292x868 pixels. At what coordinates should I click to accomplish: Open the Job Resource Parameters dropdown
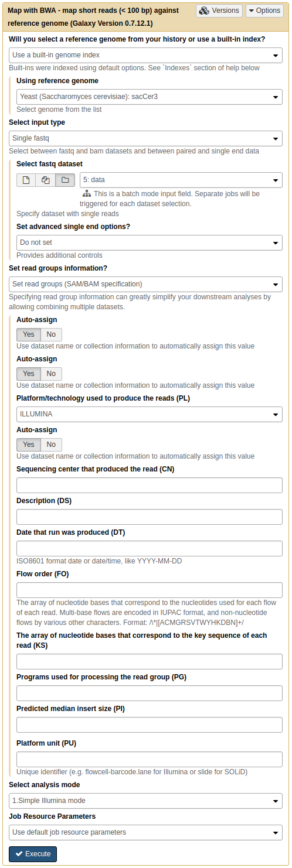146,832
